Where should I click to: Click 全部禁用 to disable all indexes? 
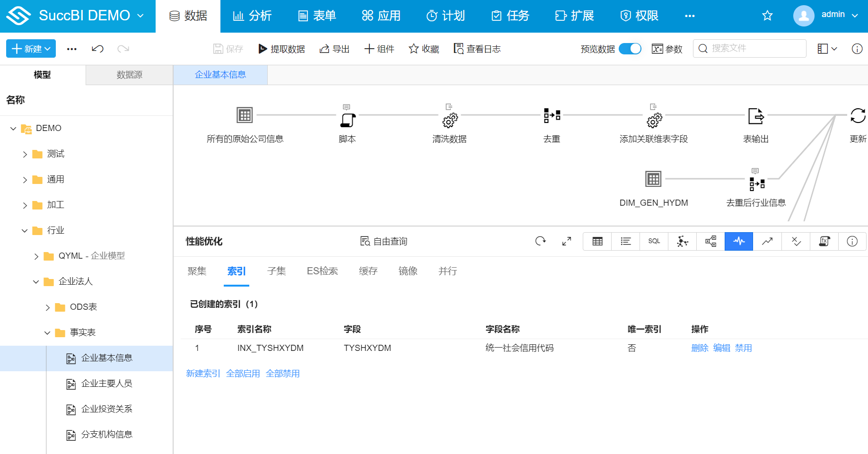(283, 373)
